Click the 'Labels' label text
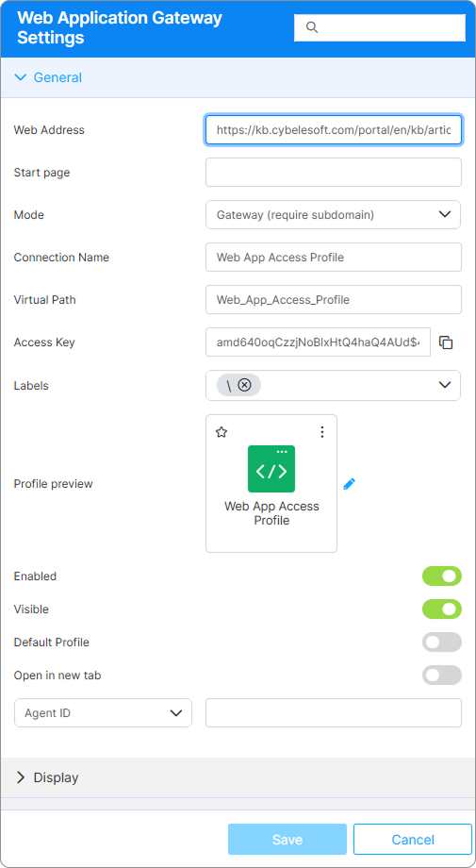 click(31, 385)
